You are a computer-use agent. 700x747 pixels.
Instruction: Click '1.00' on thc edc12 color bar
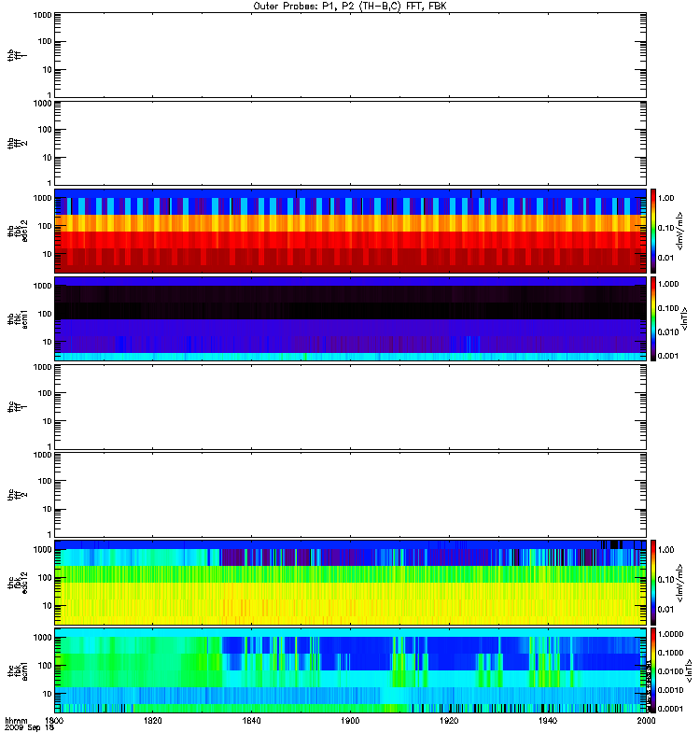pos(666,550)
